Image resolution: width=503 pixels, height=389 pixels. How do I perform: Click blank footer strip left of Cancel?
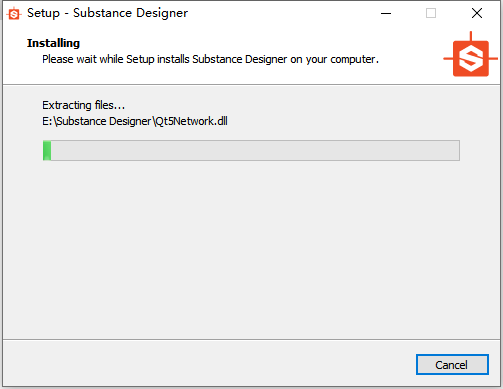pyautogui.click(x=207, y=364)
